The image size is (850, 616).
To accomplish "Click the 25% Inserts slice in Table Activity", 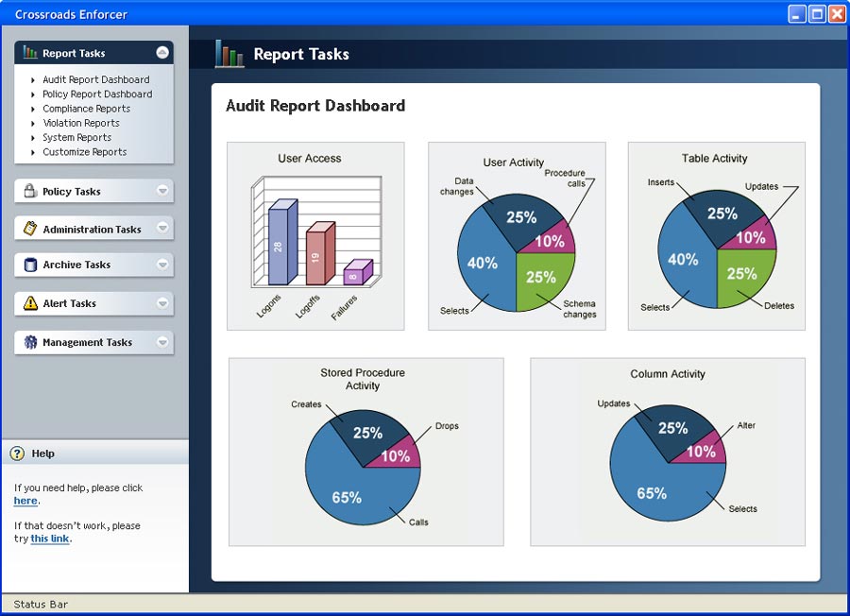I will [x=722, y=214].
